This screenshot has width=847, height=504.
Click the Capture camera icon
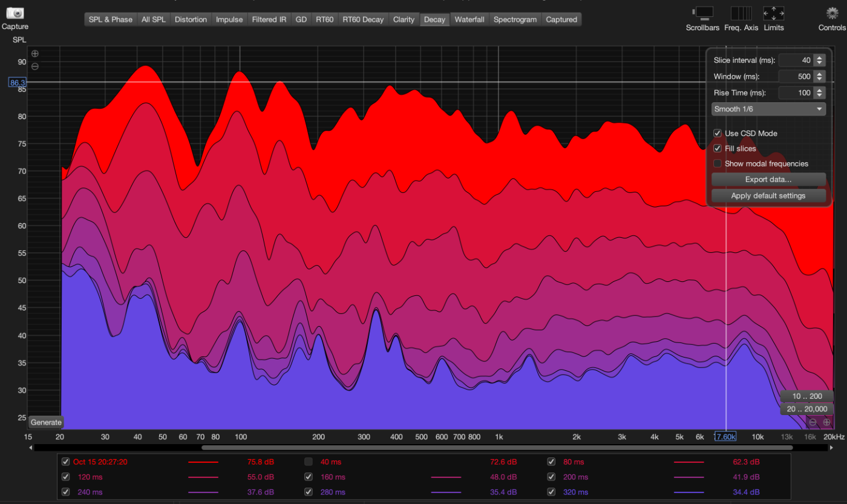click(x=15, y=13)
